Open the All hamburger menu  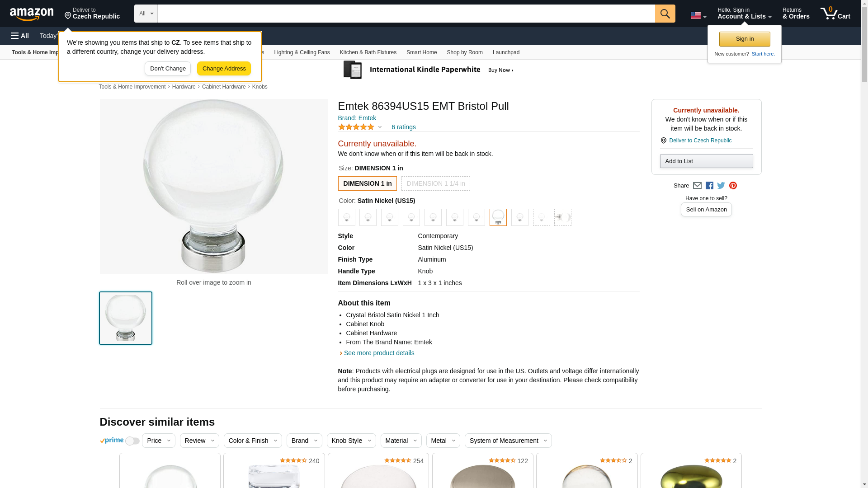[20, 36]
